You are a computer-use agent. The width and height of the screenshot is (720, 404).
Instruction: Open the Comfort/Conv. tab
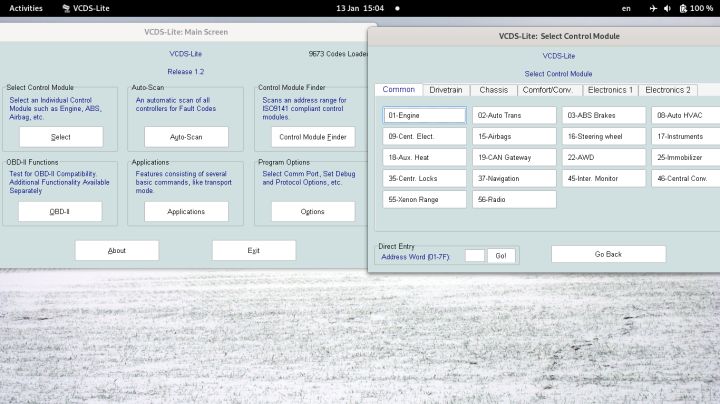click(x=548, y=90)
